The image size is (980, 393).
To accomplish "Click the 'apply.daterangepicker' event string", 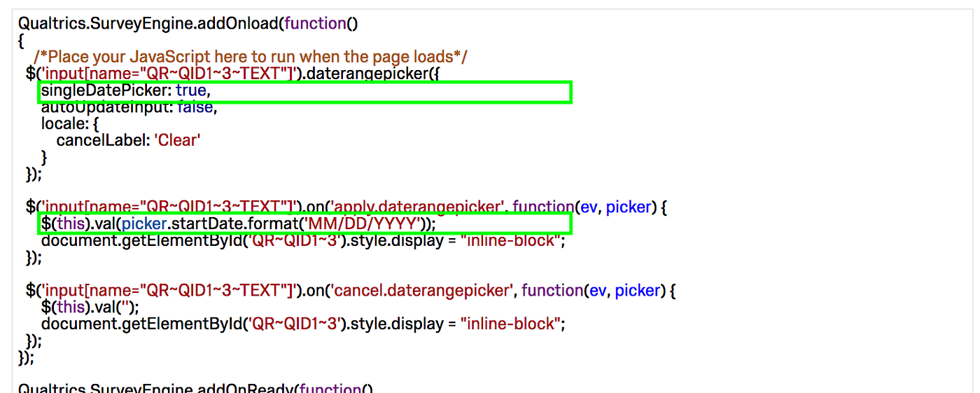I will pyautogui.click(x=417, y=207).
